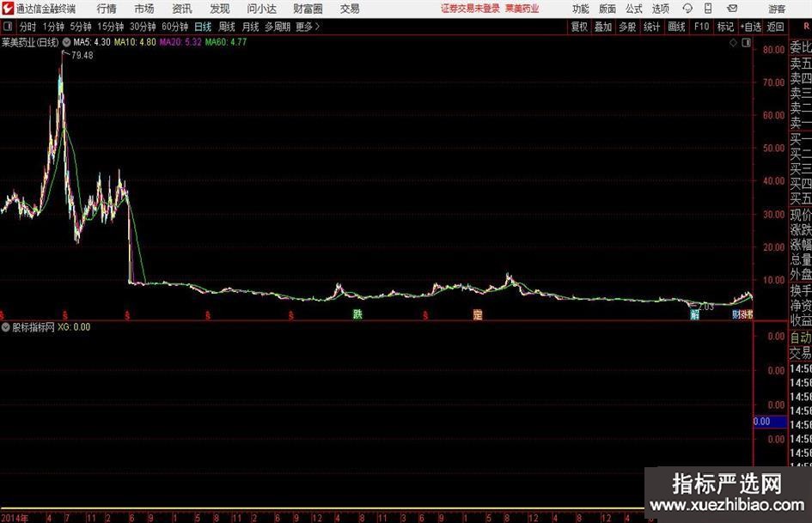The height and width of the screenshot is (523, 812).
Task: Click the 标记 mark button
Action: click(x=725, y=27)
